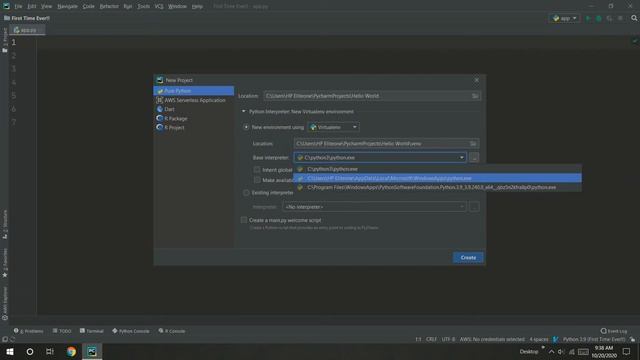Image resolution: width=640 pixels, height=360 pixels.
Task: Enable Create a main.py welcome script
Action: pyautogui.click(x=244, y=220)
